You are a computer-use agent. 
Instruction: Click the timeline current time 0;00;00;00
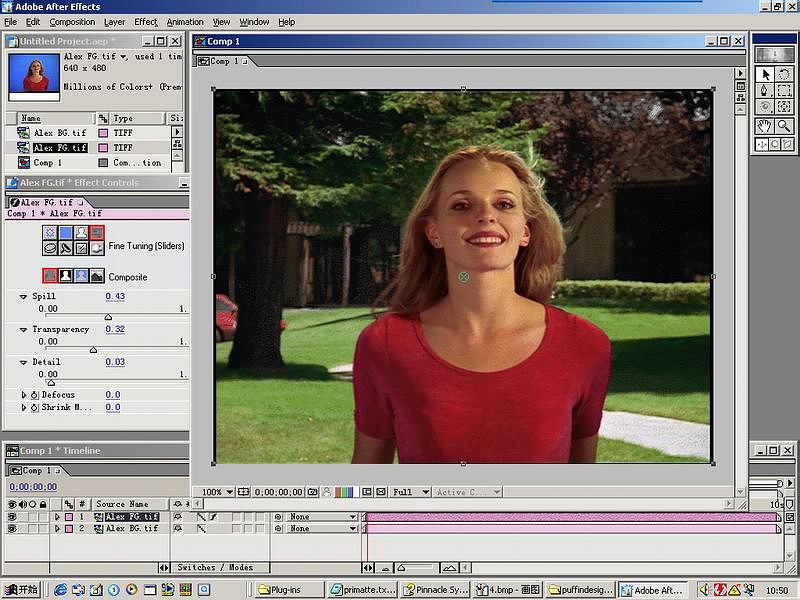pyautogui.click(x=33, y=487)
